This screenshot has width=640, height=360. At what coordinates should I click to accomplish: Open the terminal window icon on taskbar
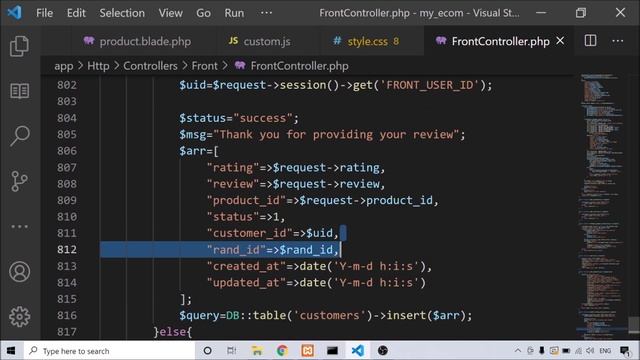coord(332,351)
